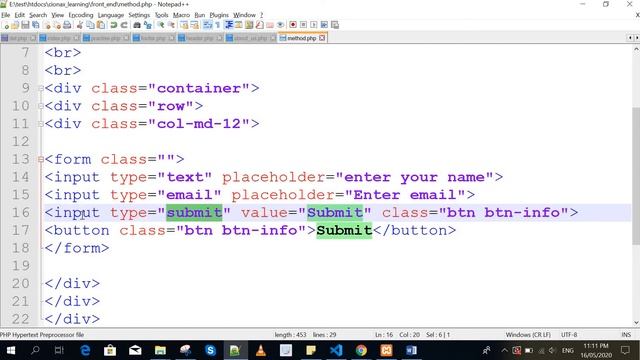Open the Function List panel icon
This screenshot has height=360, width=640.
point(260,25)
